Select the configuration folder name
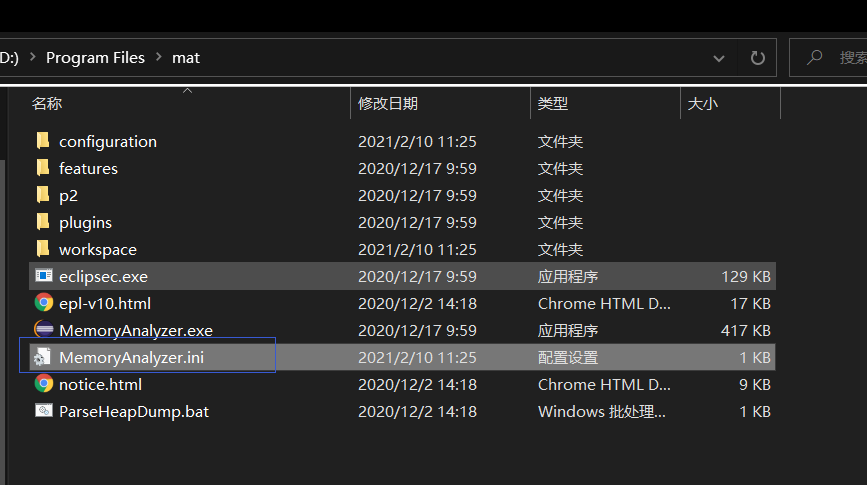The image size is (867, 485). tap(108, 142)
